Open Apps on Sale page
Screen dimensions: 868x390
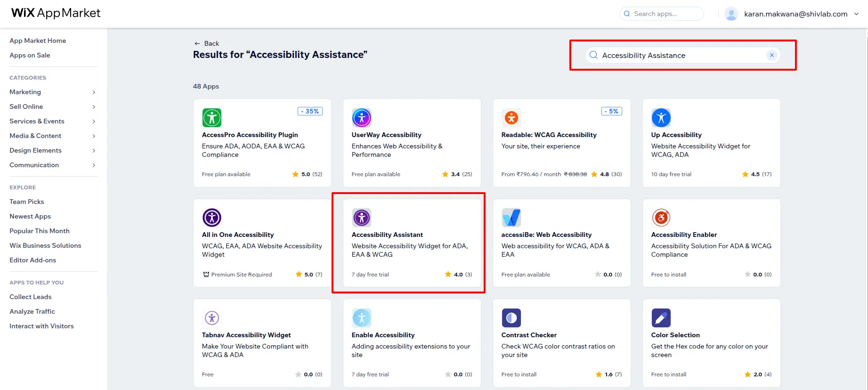[30, 55]
